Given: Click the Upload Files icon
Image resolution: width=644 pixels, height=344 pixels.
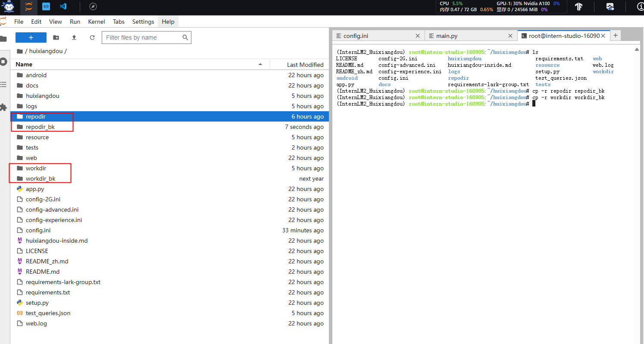Looking at the screenshot, I should (74, 38).
